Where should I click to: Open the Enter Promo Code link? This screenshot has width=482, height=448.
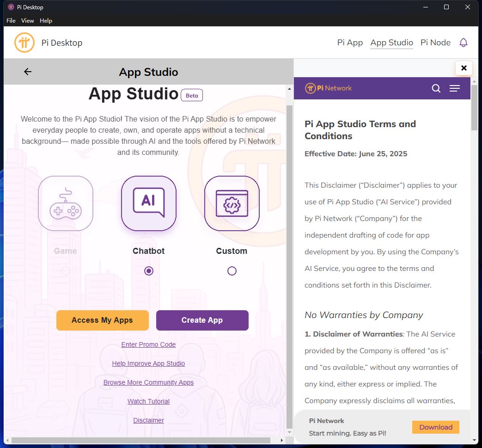coord(148,344)
